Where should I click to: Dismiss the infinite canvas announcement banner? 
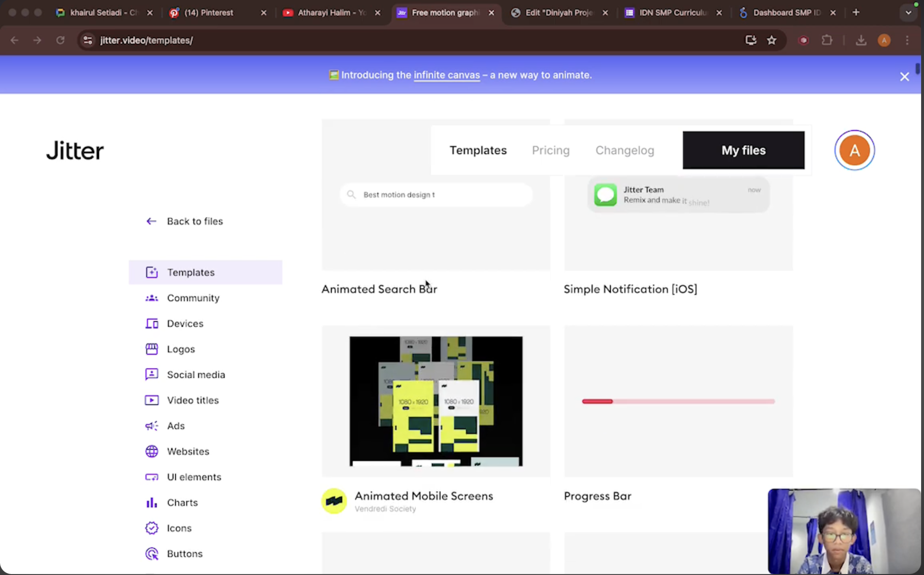tap(904, 77)
